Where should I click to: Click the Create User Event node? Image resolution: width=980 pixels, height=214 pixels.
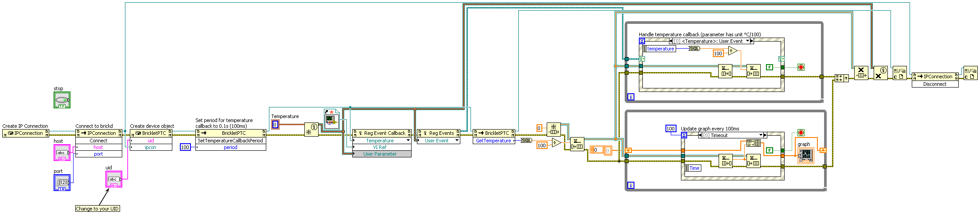point(311,130)
